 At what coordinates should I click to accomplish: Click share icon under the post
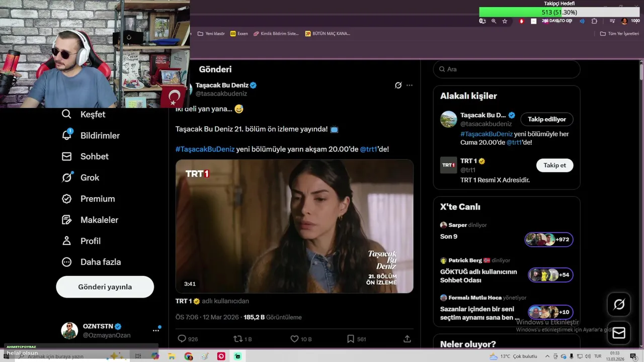click(407, 339)
